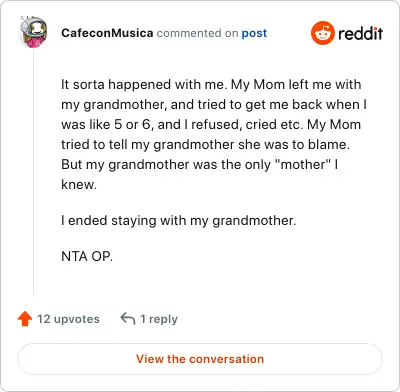Click the word "knew." in the comment

pyautogui.click(x=79, y=184)
